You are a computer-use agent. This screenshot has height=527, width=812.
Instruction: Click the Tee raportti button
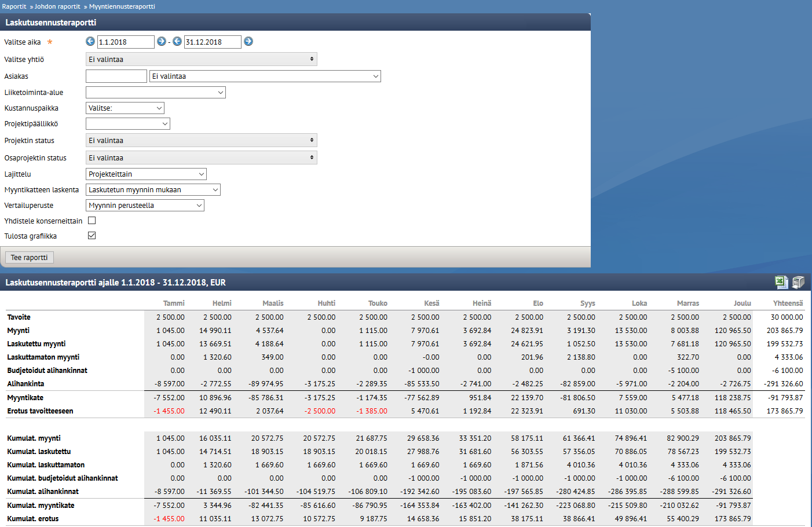(x=29, y=257)
